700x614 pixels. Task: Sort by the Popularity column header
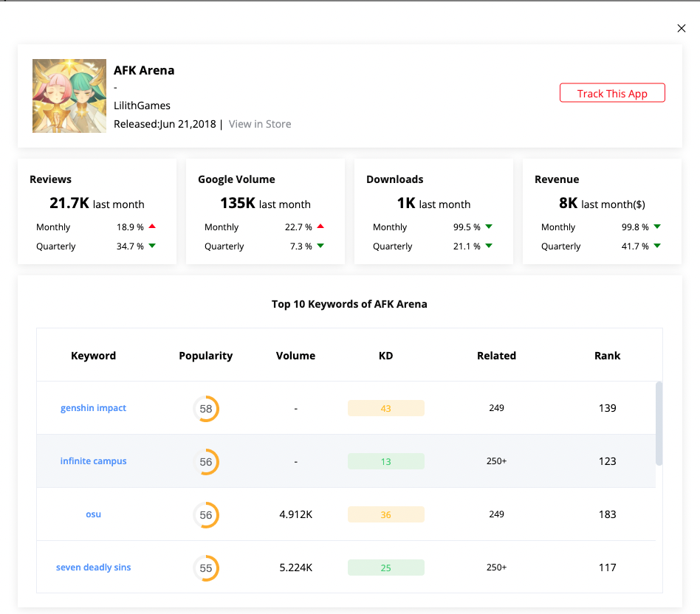coord(205,356)
